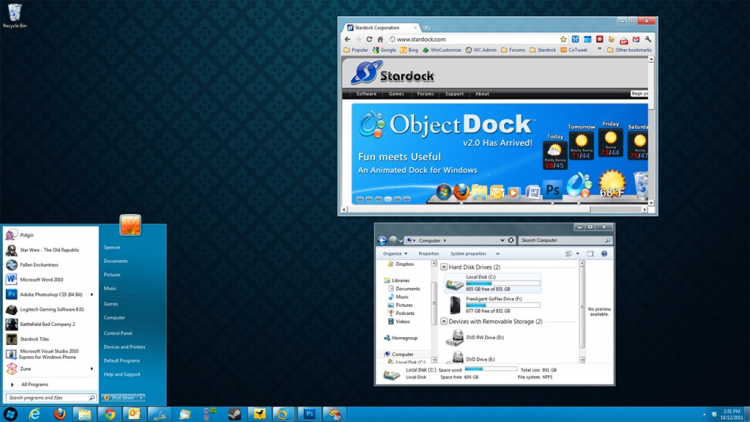Select Podcasts library in navigation pane
This screenshot has width=750, height=422.
click(401, 313)
